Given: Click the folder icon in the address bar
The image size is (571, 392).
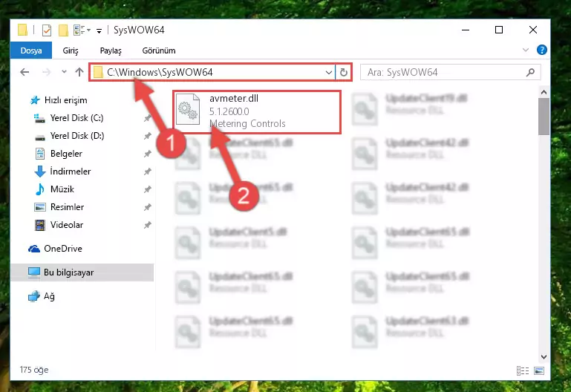Looking at the screenshot, I should coord(98,73).
